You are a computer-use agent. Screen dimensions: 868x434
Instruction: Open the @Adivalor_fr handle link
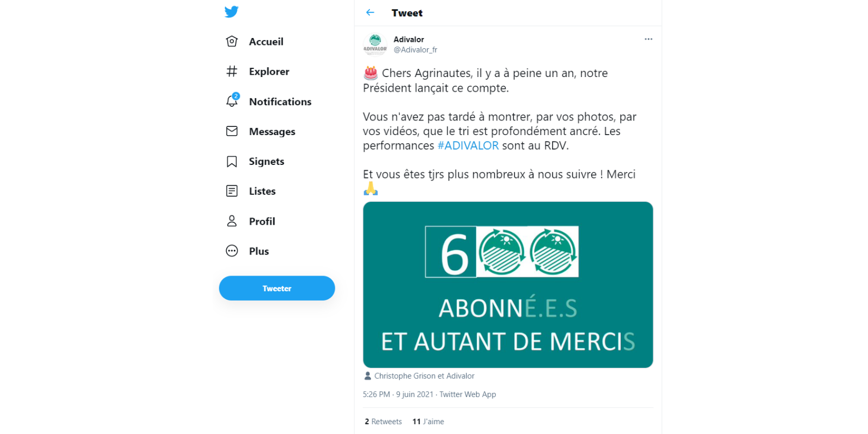[415, 50]
